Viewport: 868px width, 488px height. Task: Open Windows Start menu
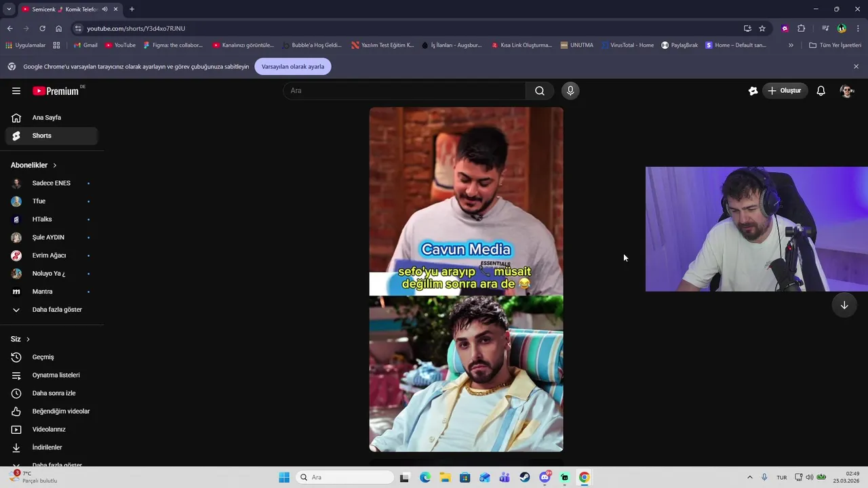(284, 477)
